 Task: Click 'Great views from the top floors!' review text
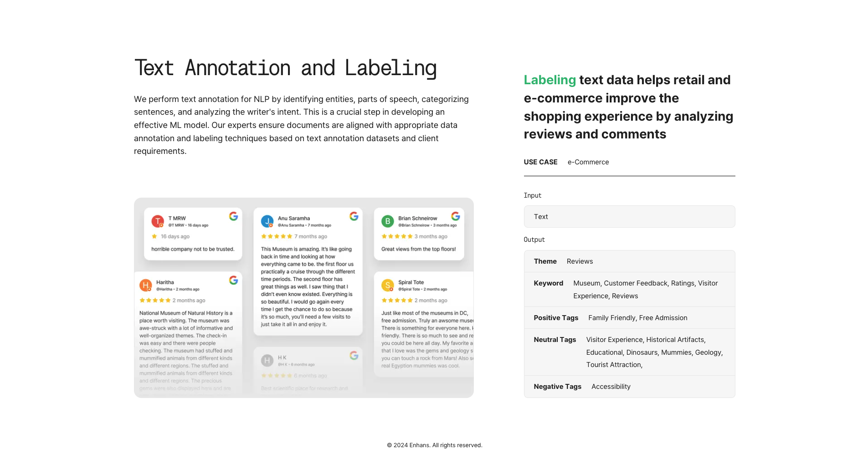coord(418,249)
